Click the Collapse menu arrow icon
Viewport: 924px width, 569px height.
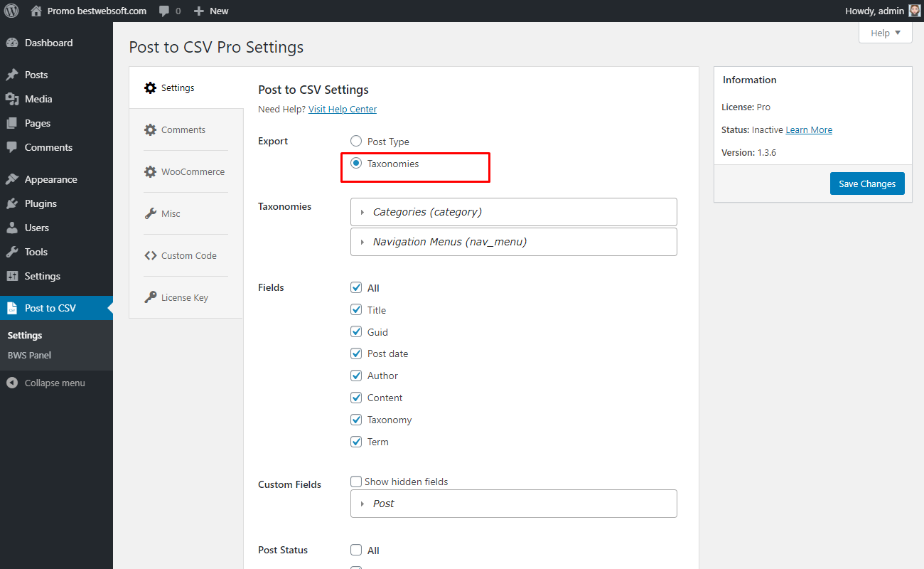click(x=12, y=383)
